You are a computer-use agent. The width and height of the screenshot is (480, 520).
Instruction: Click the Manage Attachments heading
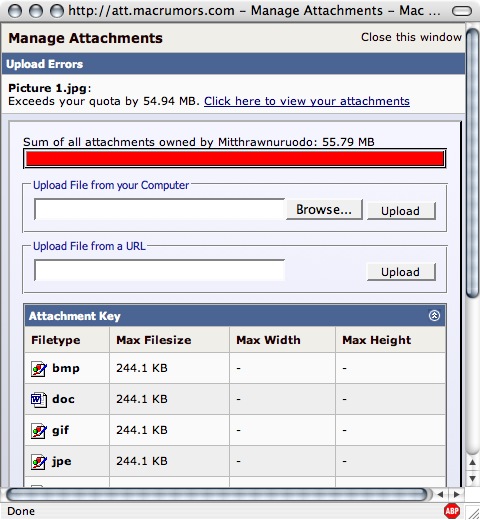click(85, 38)
